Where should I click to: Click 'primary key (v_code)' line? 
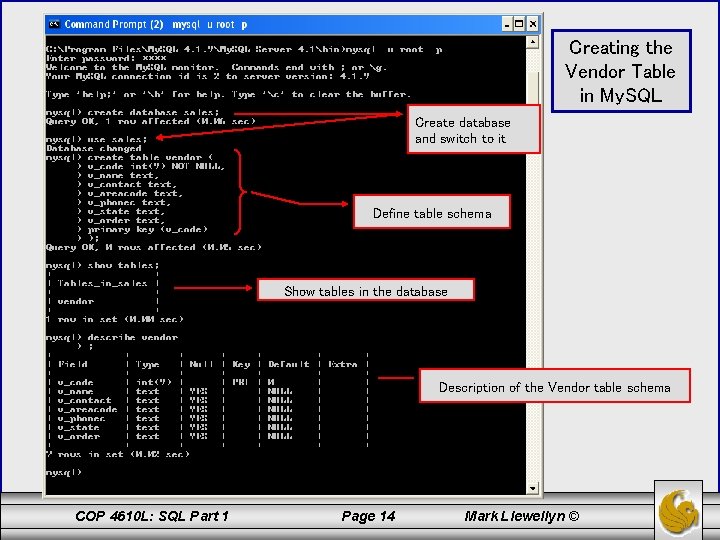(142, 229)
